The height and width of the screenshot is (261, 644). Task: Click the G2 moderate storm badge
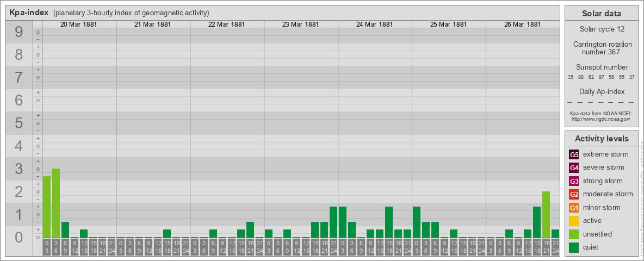(574, 194)
